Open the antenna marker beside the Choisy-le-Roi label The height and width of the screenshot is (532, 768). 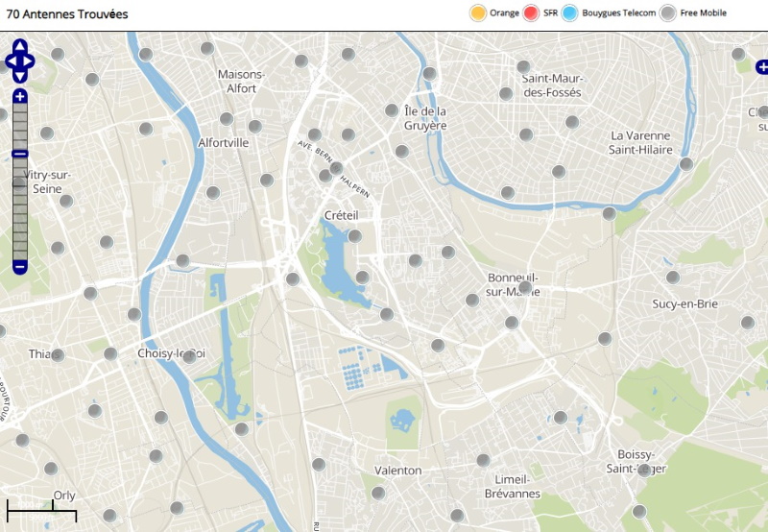[190, 356]
